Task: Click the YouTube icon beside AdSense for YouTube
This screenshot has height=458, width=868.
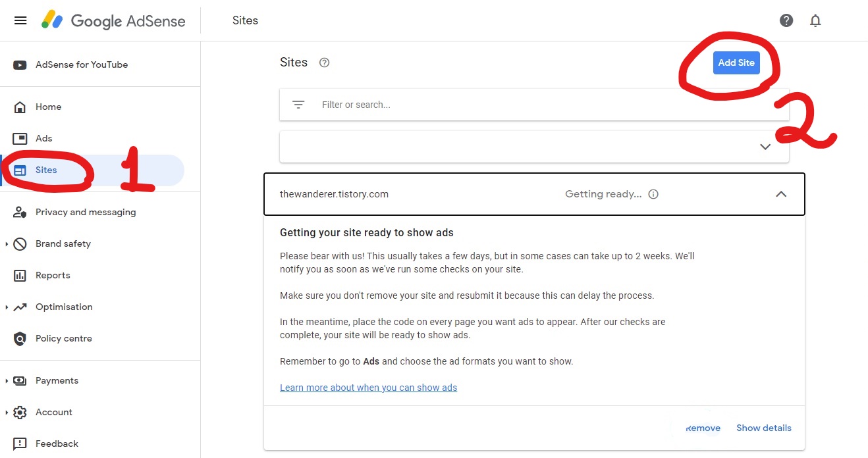Action: (x=20, y=65)
